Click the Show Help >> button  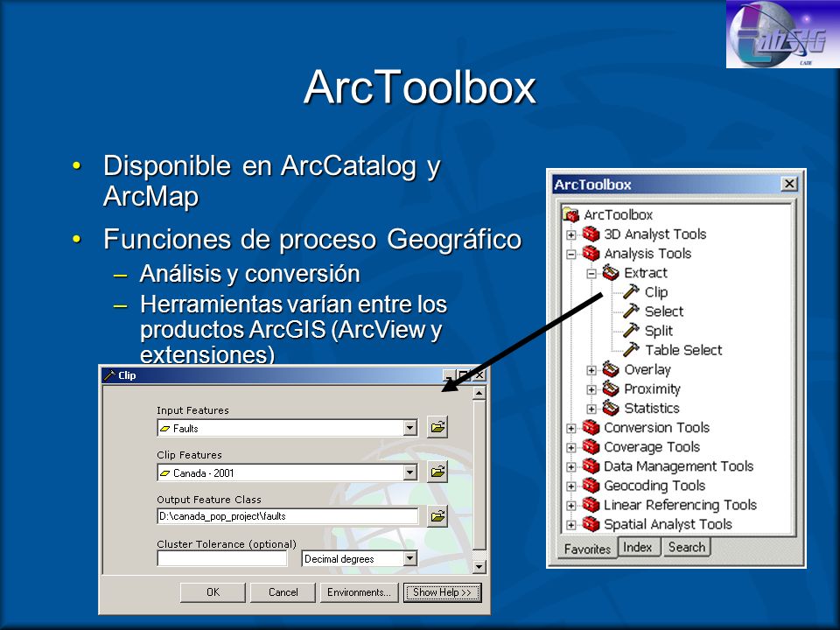pyautogui.click(x=442, y=592)
